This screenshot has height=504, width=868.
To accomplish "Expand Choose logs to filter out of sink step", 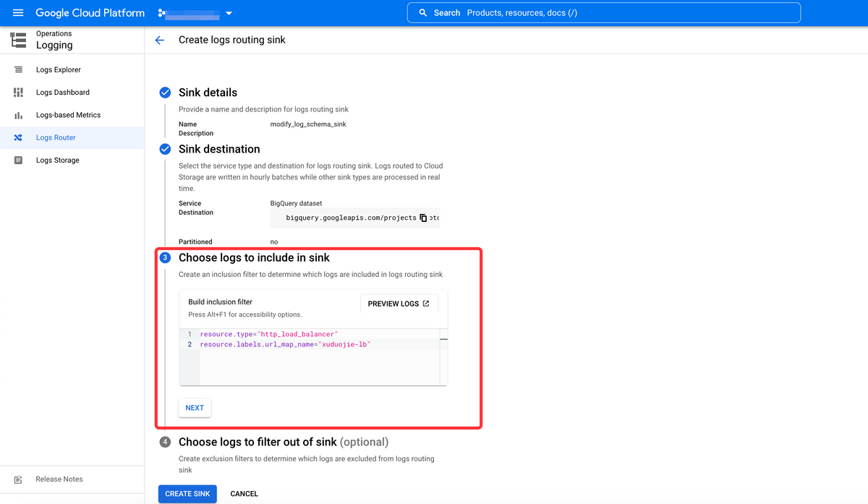I will point(284,442).
